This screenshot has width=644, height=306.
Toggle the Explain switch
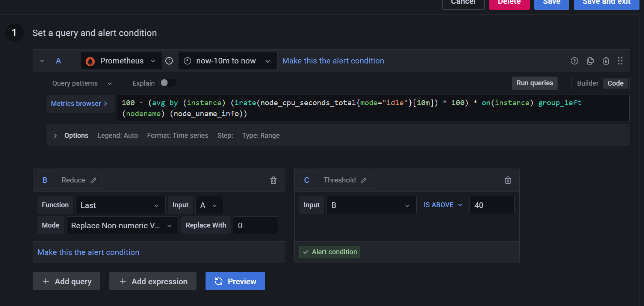(x=168, y=83)
